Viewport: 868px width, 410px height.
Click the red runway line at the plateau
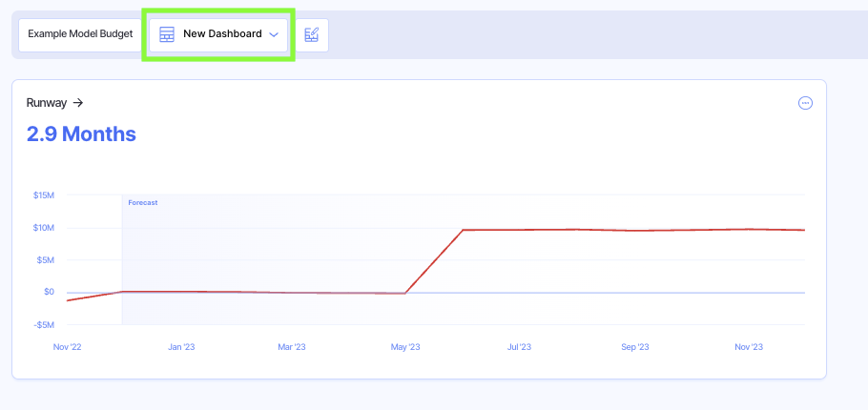(630, 230)
